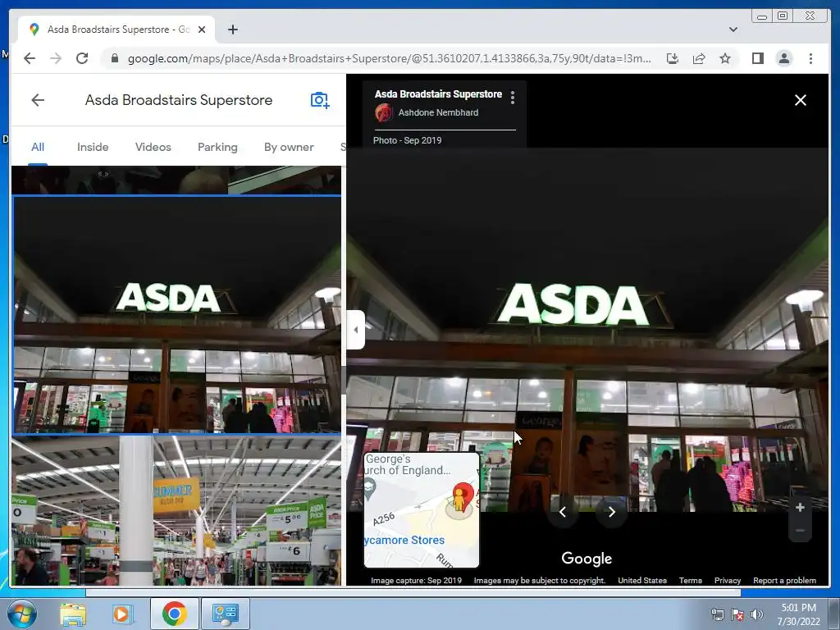Open the store interior aisle photo thumbnail
This screenshot has width=840, height=630.
click(176, 510)
